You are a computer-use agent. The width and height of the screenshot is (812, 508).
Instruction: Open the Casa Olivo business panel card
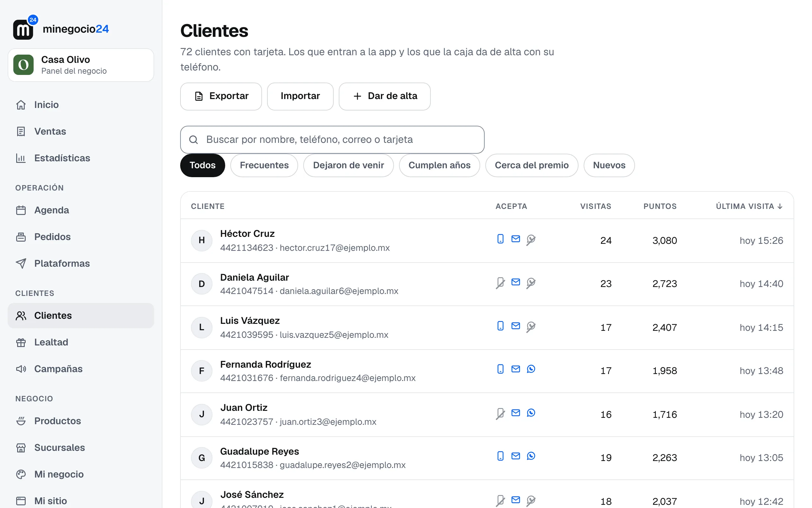81,65
